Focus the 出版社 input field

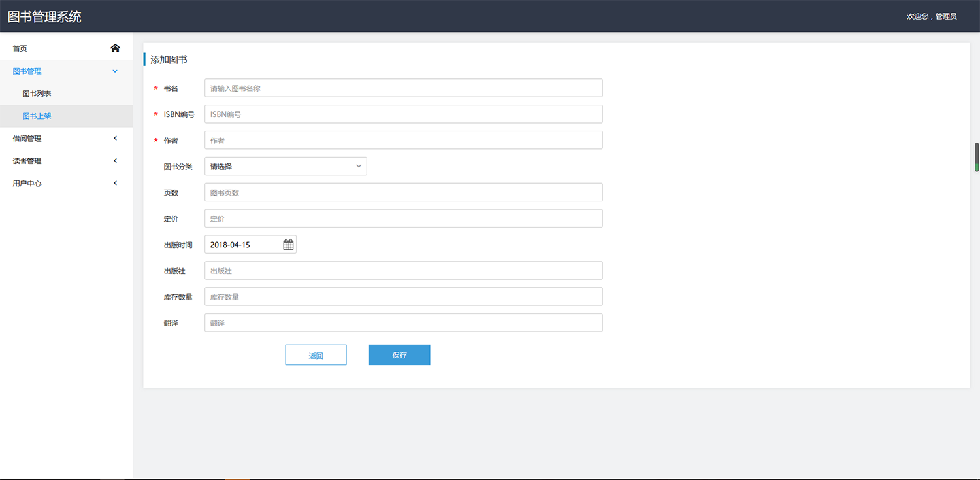coord(403,271)
